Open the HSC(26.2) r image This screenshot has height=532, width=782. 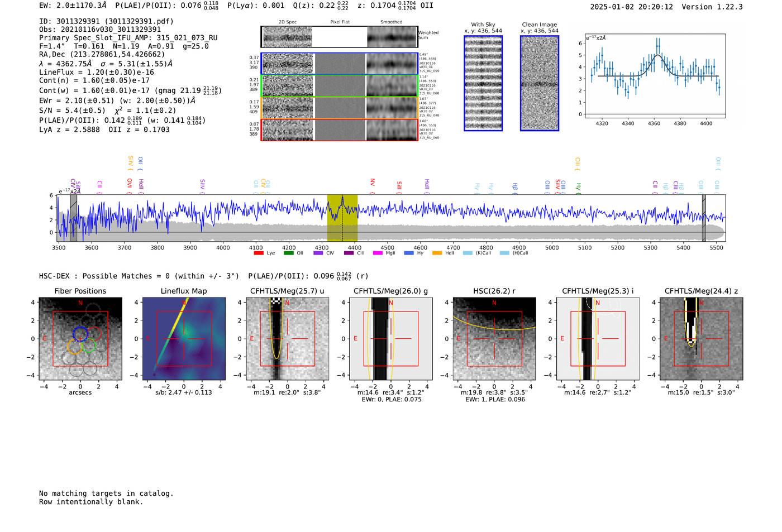[x=494, y=339]
